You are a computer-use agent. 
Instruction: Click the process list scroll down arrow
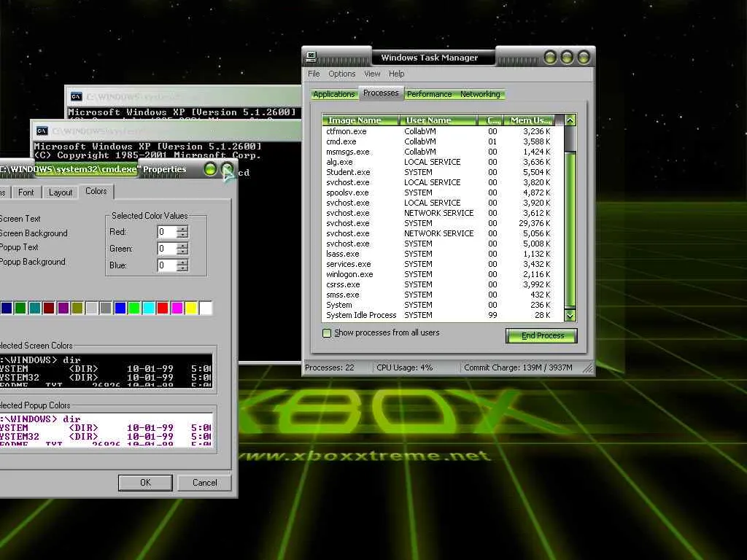click(x=570, y=315)
